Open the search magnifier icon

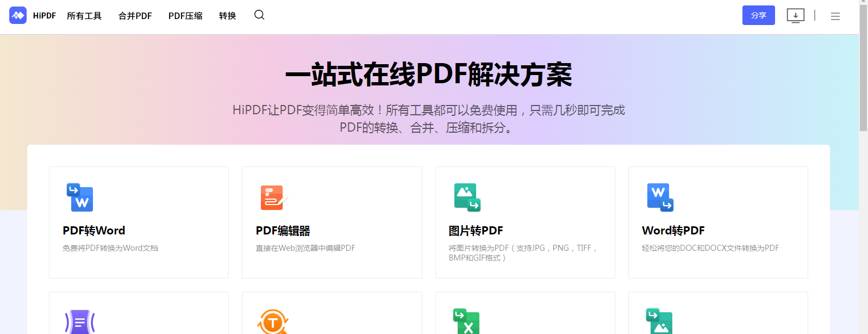click(259, 15)
